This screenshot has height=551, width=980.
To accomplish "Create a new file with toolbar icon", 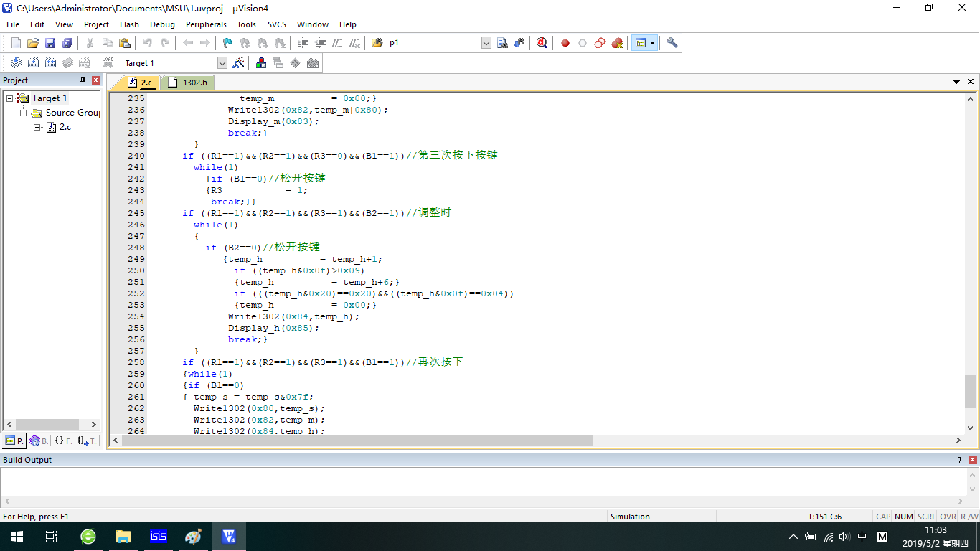I will tap(16, 43).
